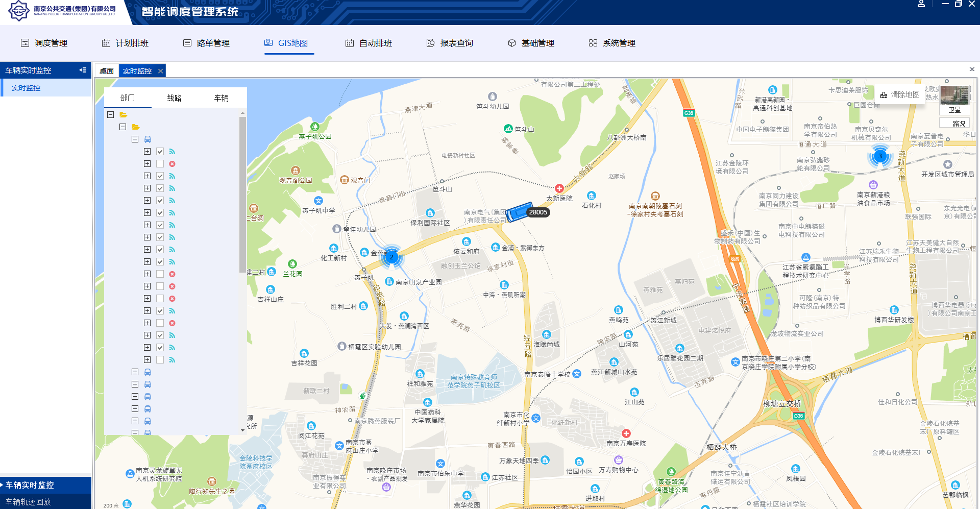980x509 pixels.
Task: Click the green signal icon on the first vehicle row
Action: (173, 151)
